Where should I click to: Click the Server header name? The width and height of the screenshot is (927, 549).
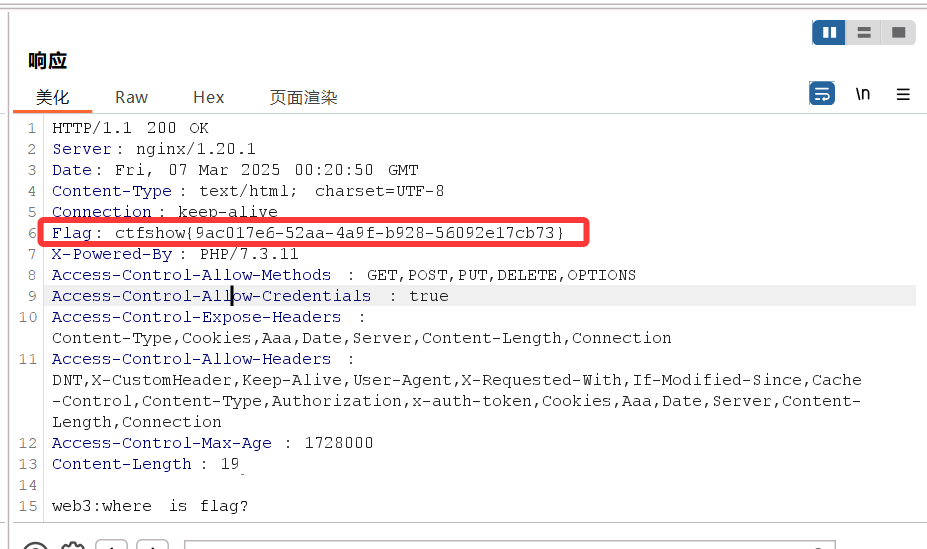pyautogui.click(x=80, y=149)
